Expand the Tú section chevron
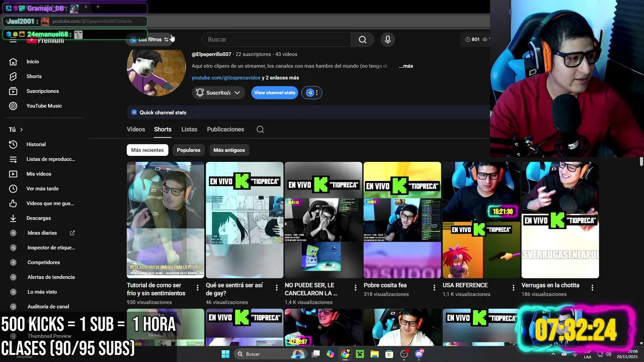Viewport: 644px width, 362px height. 21,130
